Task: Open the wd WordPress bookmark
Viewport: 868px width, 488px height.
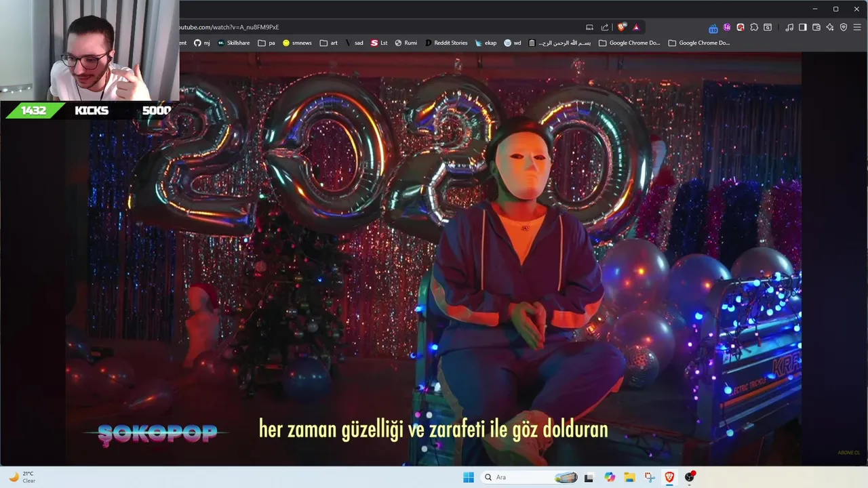Action: 513,43
